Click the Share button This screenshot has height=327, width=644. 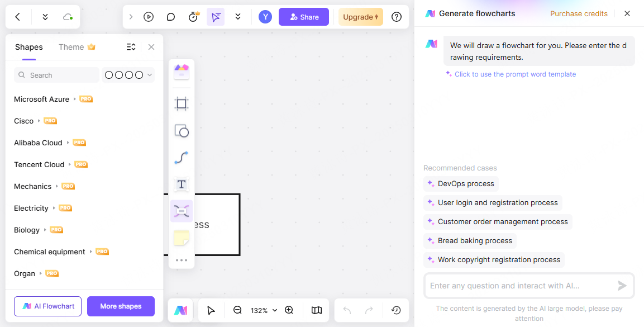click(304, 17)
